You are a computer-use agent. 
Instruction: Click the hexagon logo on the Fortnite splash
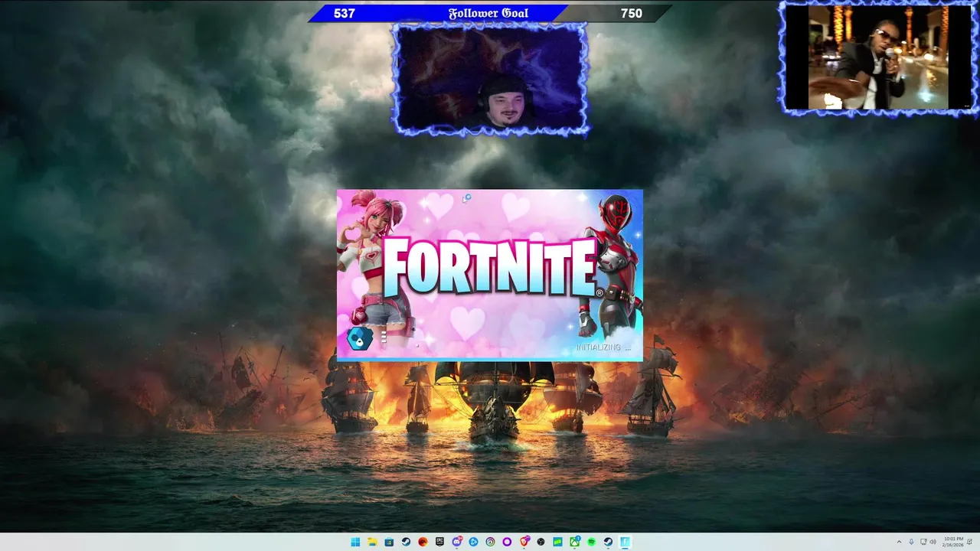(360, 338)
